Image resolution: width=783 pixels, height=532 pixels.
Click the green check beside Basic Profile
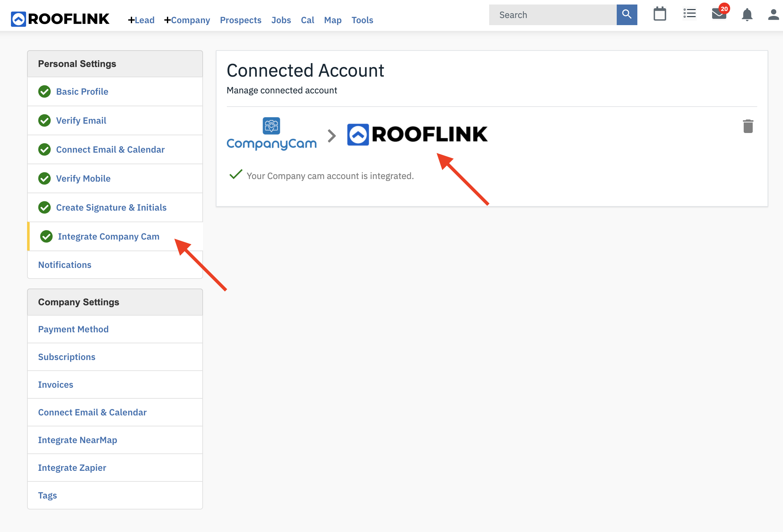click(x=44, y=91)
